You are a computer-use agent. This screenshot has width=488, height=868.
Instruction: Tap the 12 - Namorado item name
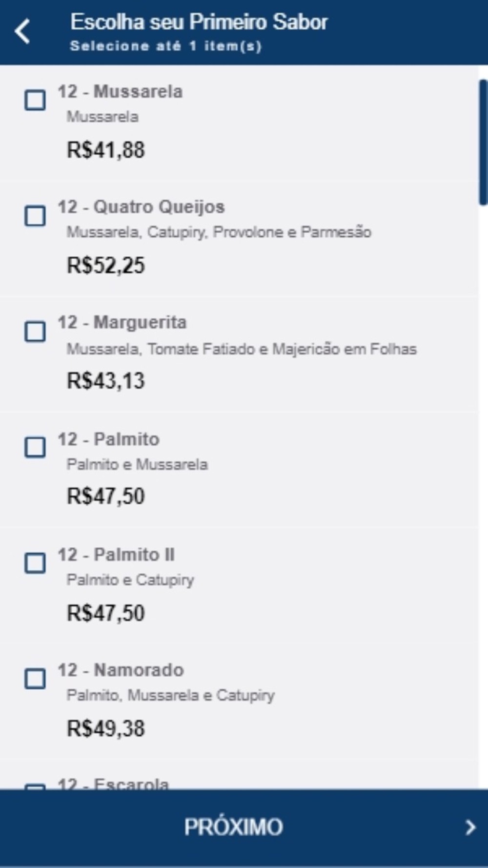tap(121, 670)
